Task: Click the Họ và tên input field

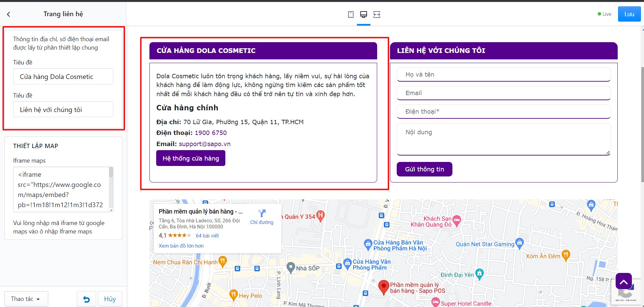Action: [504, 75]
